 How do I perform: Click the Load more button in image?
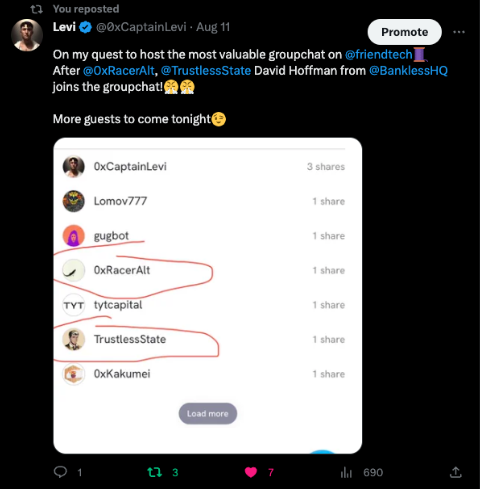click(x=208, y=414)
